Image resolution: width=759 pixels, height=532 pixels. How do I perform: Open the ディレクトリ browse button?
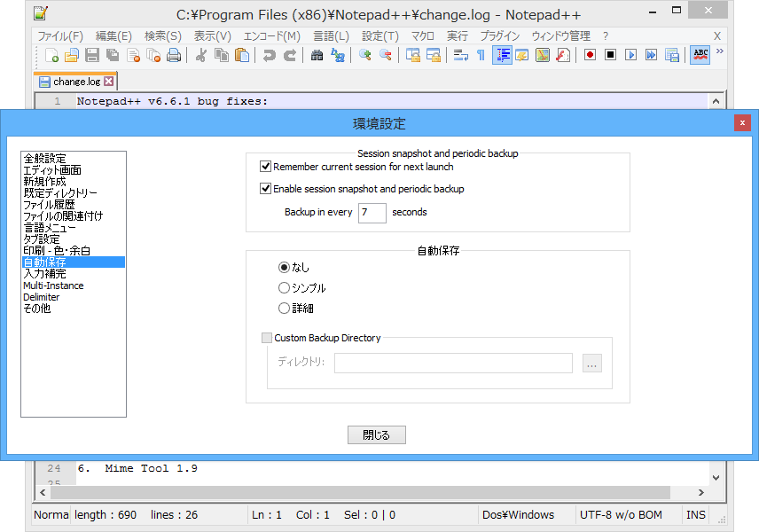[591, 363]
